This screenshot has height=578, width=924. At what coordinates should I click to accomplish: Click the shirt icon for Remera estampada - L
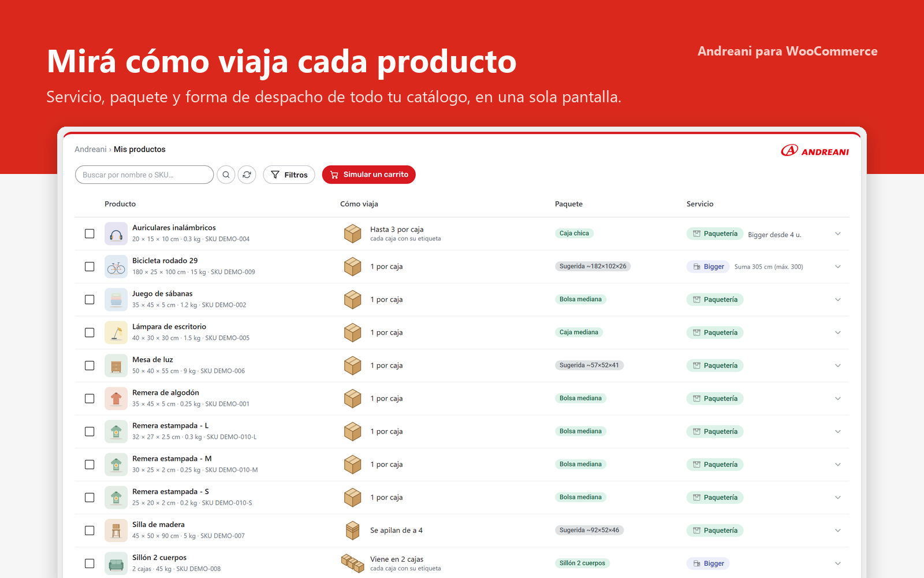(116, 431)
